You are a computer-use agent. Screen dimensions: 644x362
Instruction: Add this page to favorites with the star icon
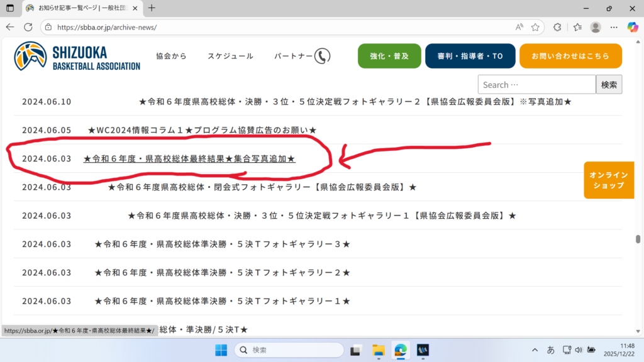click(x=535, y=27)
